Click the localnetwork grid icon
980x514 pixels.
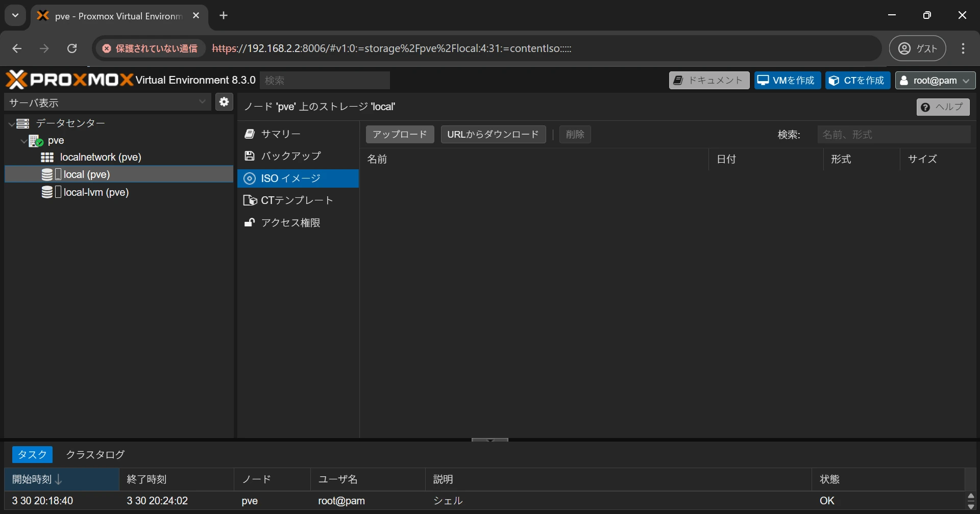coord(47,157)
